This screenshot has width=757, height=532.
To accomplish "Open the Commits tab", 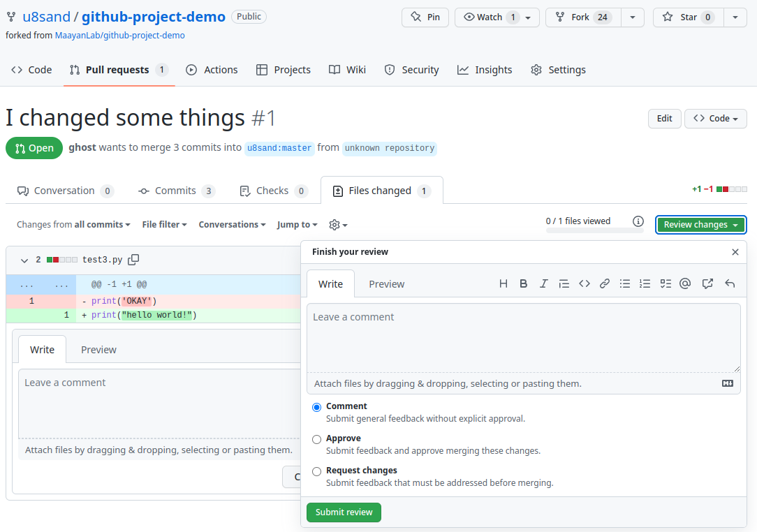I will tap(176, 191).
